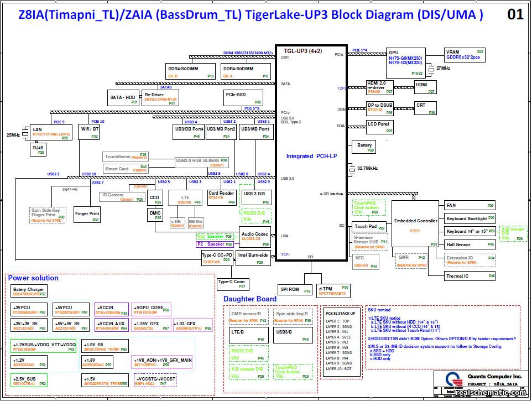Click the FAN block
The image size is (532, 401).
tap(470, 205)
